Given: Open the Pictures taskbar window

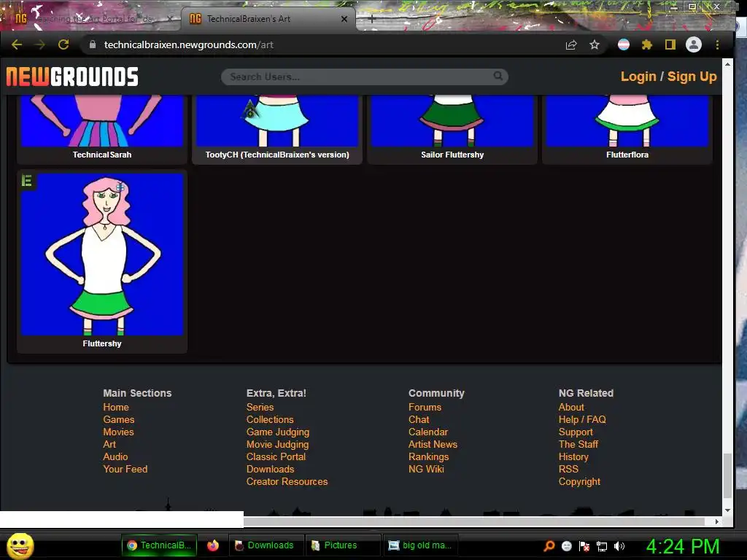Looking at the screenshot, I should click(x=343, y=545).
